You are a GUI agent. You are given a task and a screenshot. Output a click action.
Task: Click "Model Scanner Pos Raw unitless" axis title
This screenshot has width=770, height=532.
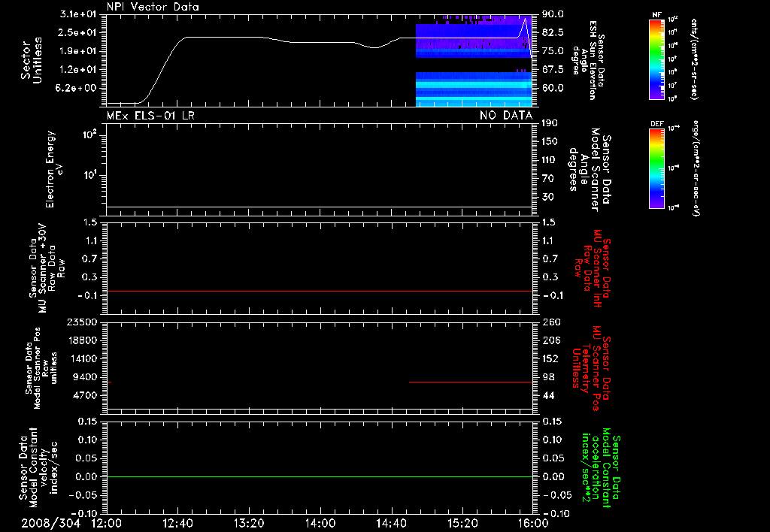click(41, 368)
